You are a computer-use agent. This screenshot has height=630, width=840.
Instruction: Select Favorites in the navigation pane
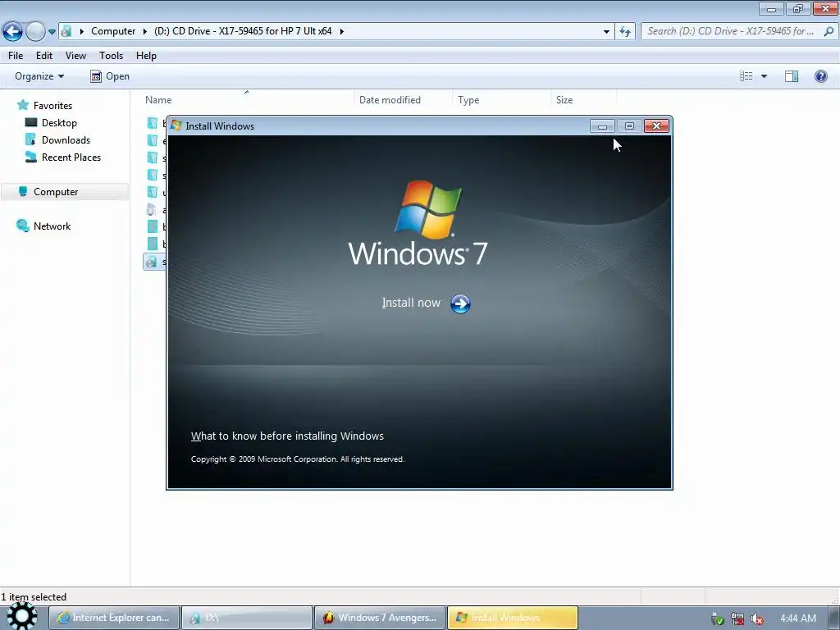point(52,106)
